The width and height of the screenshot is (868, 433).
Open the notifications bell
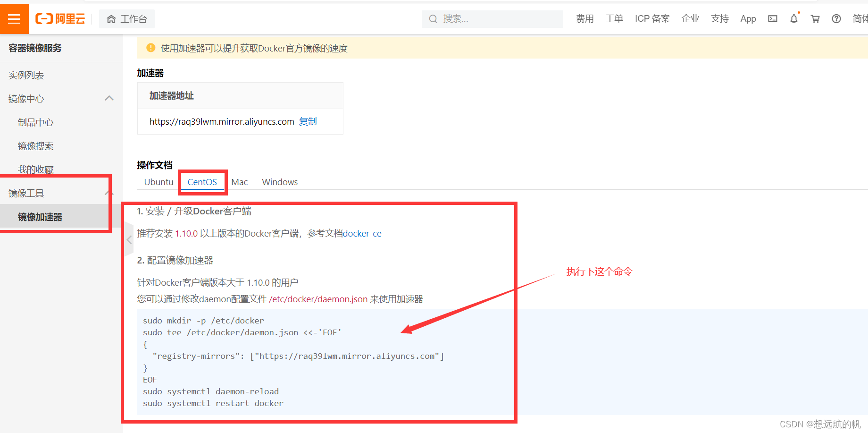click(794, 19)
